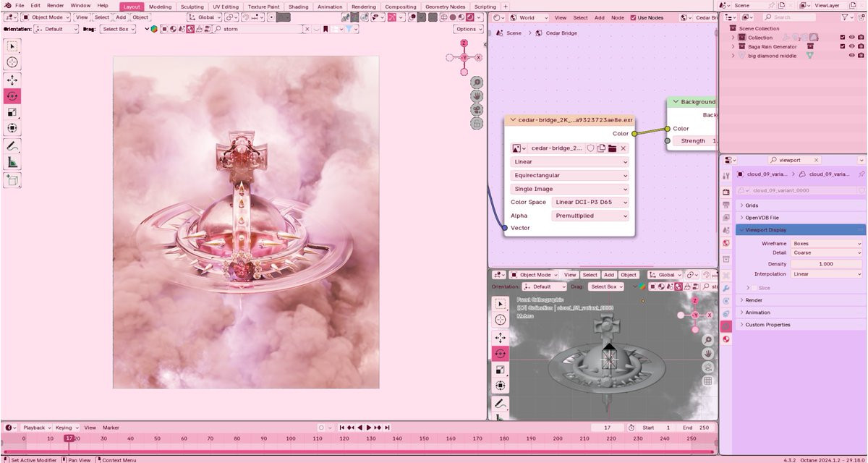Viewport: 868px width, 463px height.
Task: Click the open image folder icon in node
Action: 612,148
